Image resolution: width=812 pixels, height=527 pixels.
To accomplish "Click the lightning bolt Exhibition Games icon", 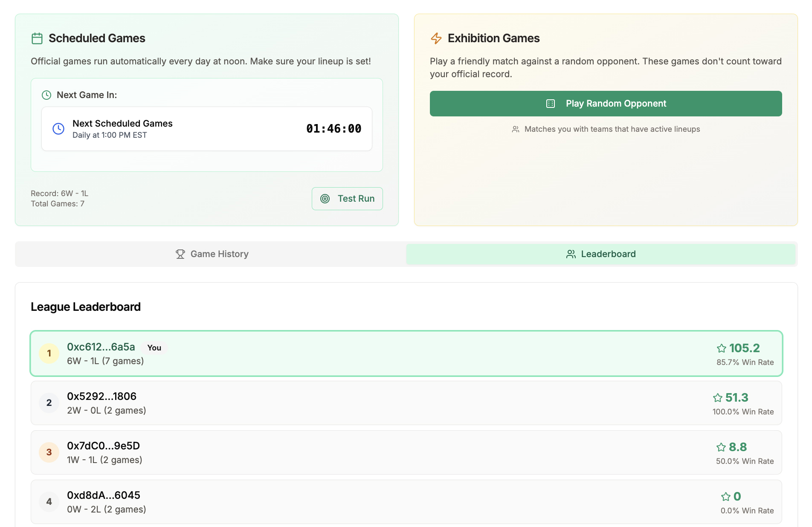I will [x=436, y=38].
